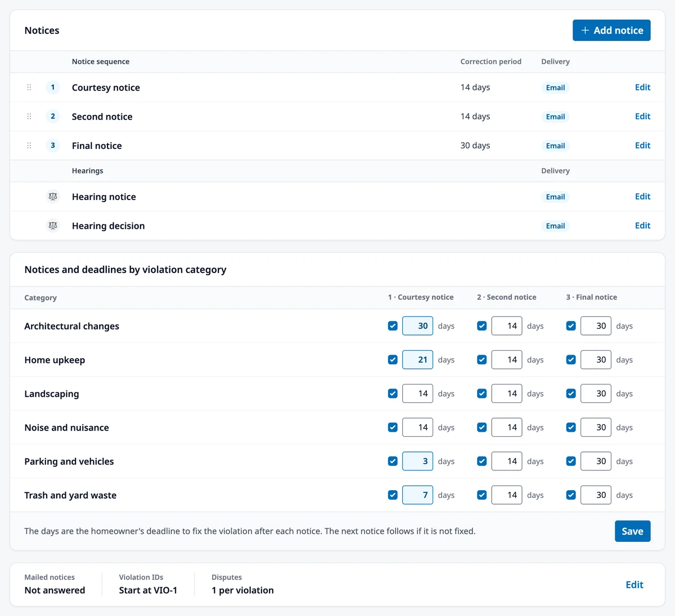
Task: Edit the Hearing decision
Action: (x=642, y=226)
